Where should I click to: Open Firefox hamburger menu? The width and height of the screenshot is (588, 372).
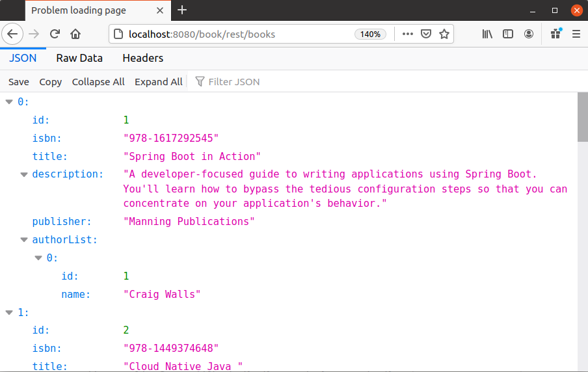coord(576,34)
